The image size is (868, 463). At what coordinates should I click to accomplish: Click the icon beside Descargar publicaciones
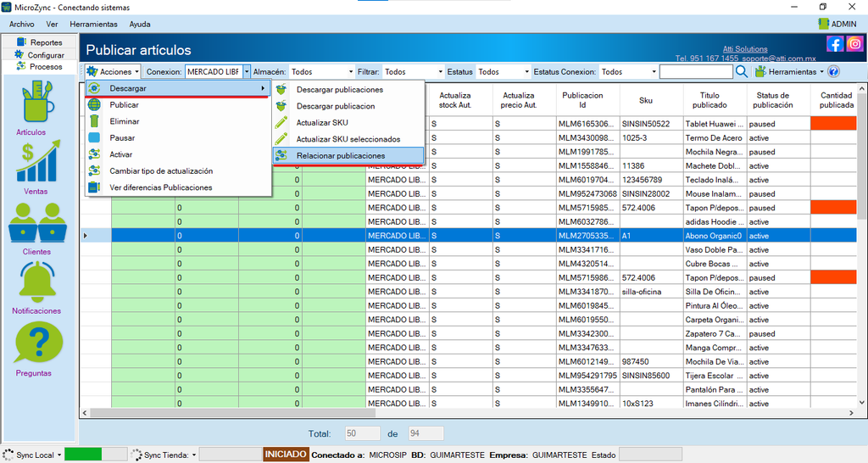(x=281, y=89)
